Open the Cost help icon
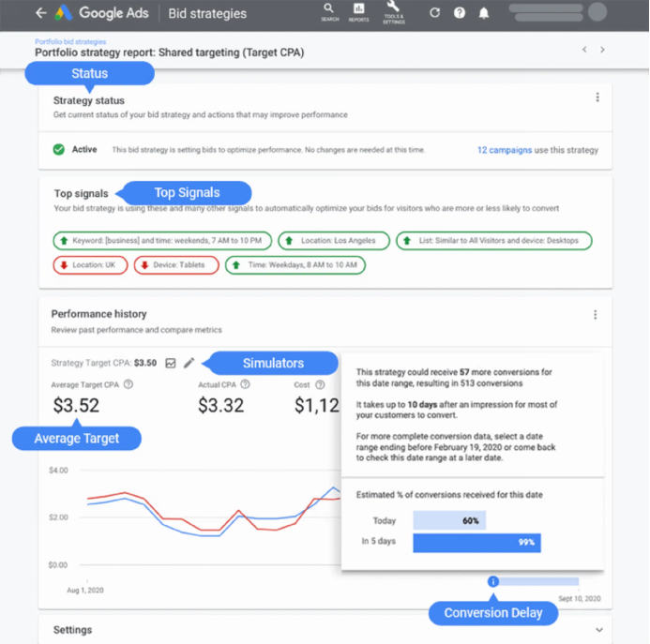650x644 pixels. [x=320, y=384]
